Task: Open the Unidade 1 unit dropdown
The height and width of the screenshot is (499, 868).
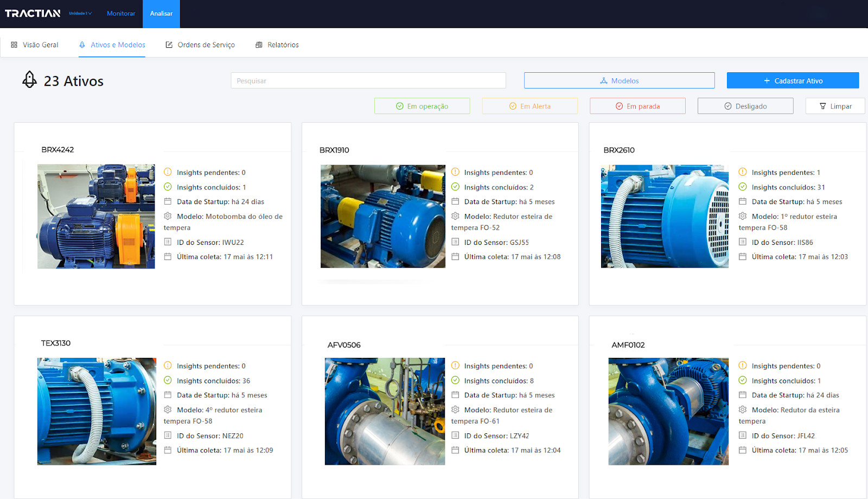Action: pos(80,14)
